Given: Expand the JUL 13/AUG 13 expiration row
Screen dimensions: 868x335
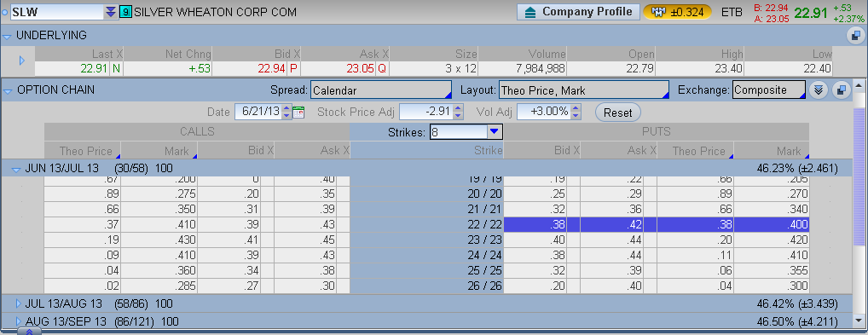Looking at the screenshot, I should (x=18, y=303).
